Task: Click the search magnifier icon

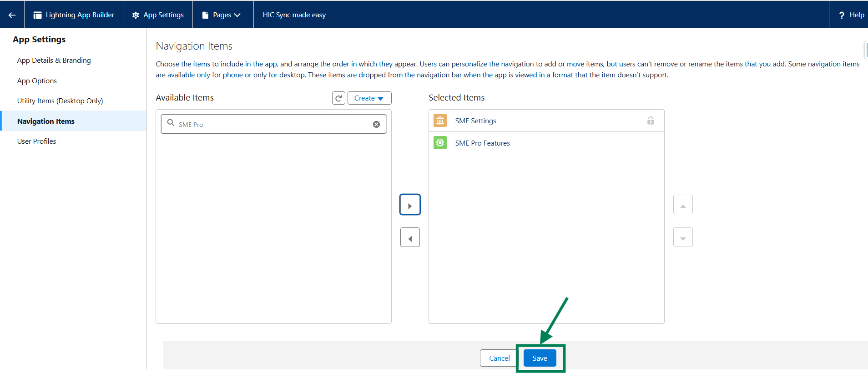Action: pyautogui.click(x=171, y=123)
